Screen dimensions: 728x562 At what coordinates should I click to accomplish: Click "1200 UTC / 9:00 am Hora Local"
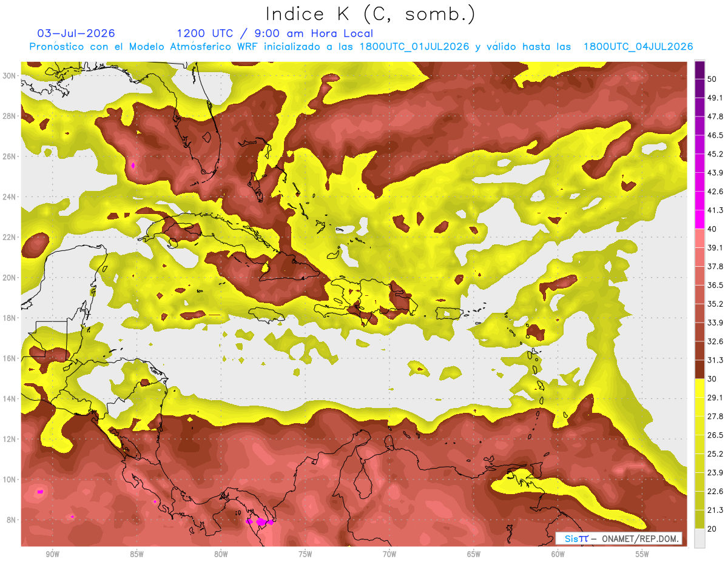[x=275, y=33]
